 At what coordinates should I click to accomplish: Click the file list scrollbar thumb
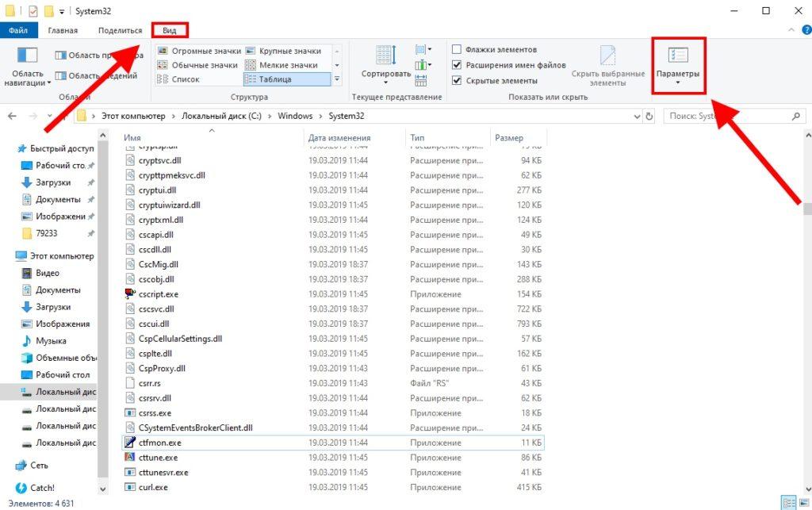tap(807, 208)
